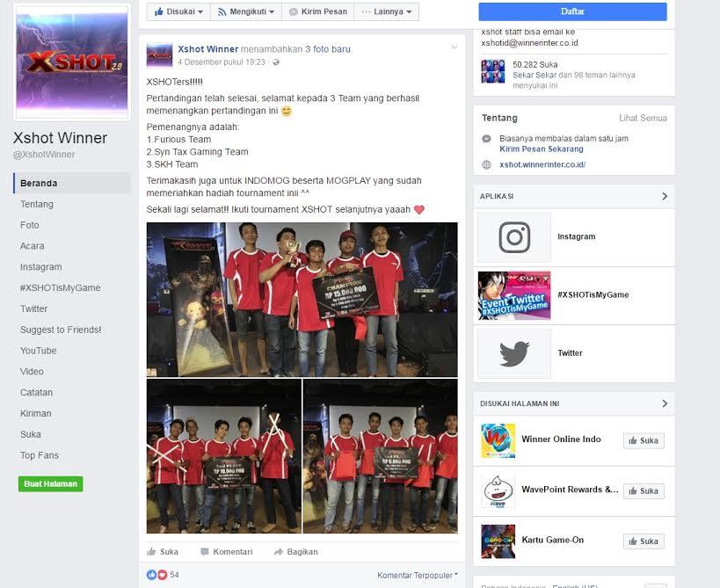Click the heart reaction icon beside 54

[162, 575]
